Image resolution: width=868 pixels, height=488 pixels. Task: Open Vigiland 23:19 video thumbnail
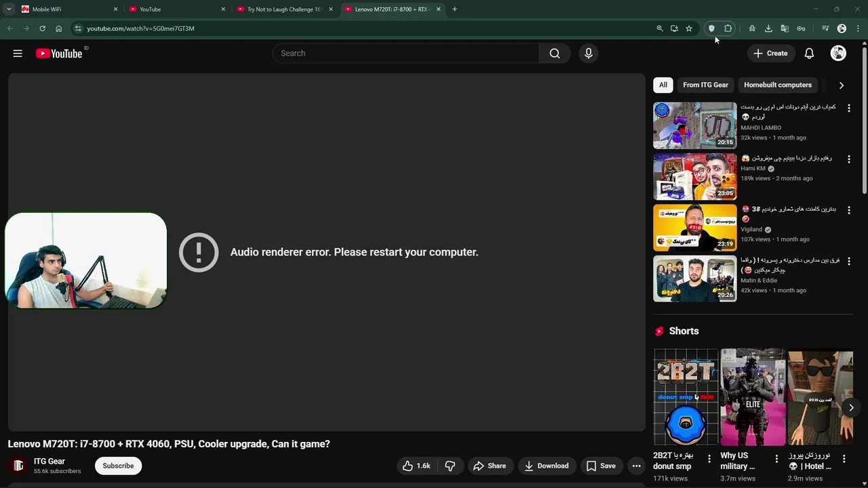pyautogui.click(x=694, y=228)
